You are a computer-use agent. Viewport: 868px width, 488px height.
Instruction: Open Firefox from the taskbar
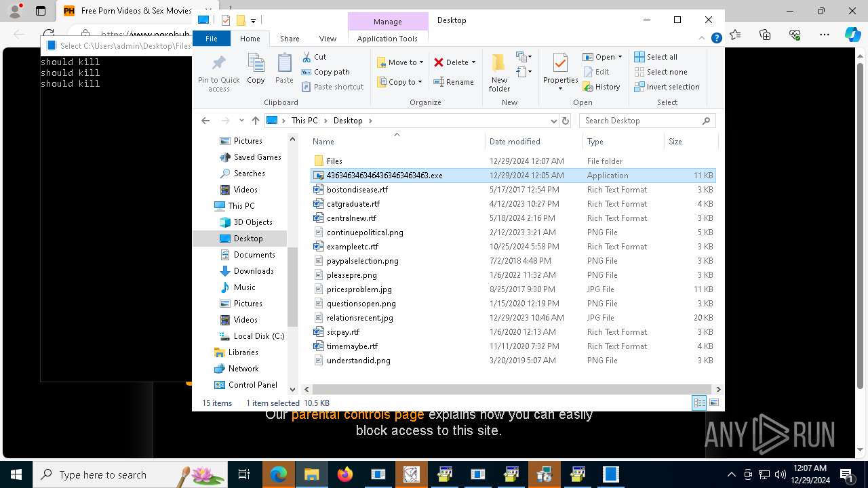point(345,474)
